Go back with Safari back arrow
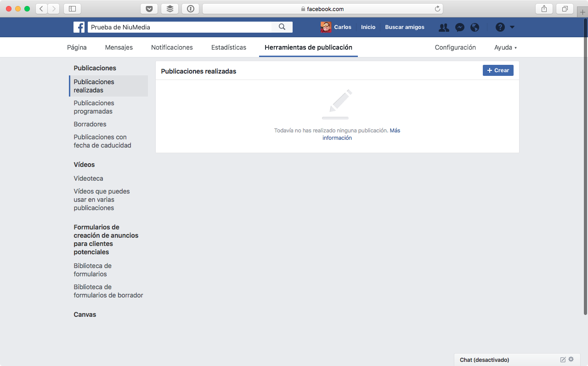 [41, 9]
